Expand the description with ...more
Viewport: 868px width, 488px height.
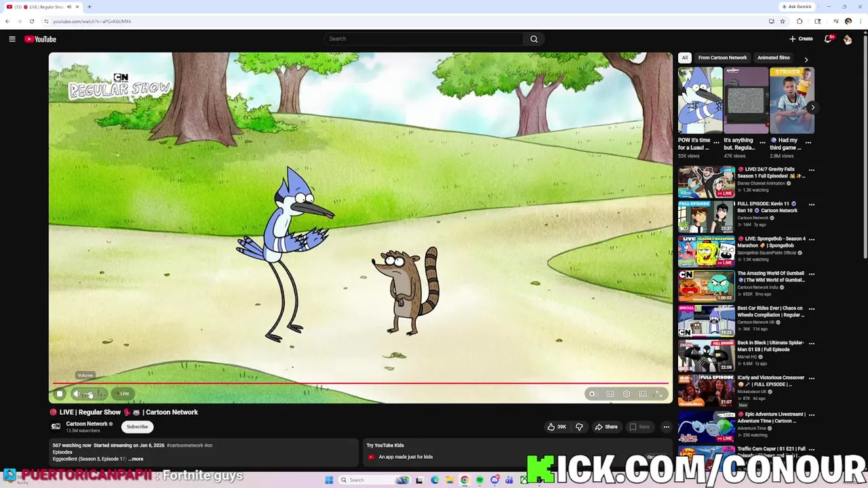(136, 459)
